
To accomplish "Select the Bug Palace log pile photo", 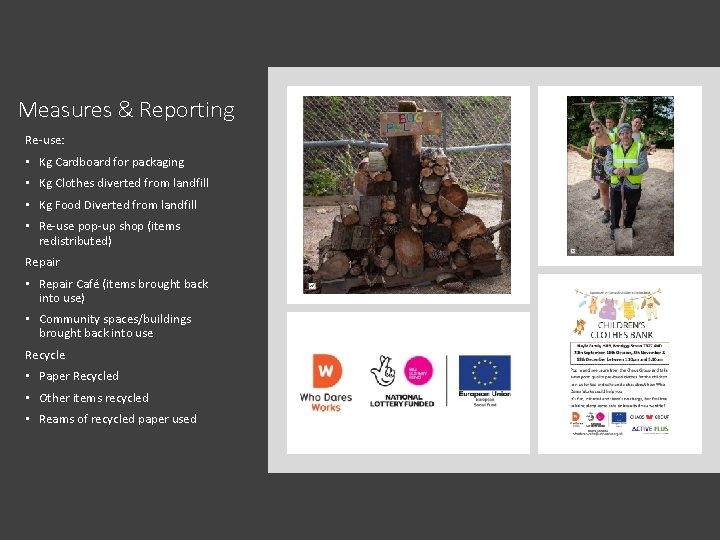I will (x=407, y=195).
